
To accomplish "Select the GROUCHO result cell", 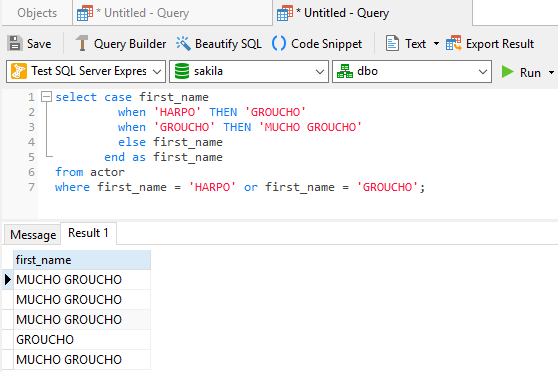I will [82, 340].
